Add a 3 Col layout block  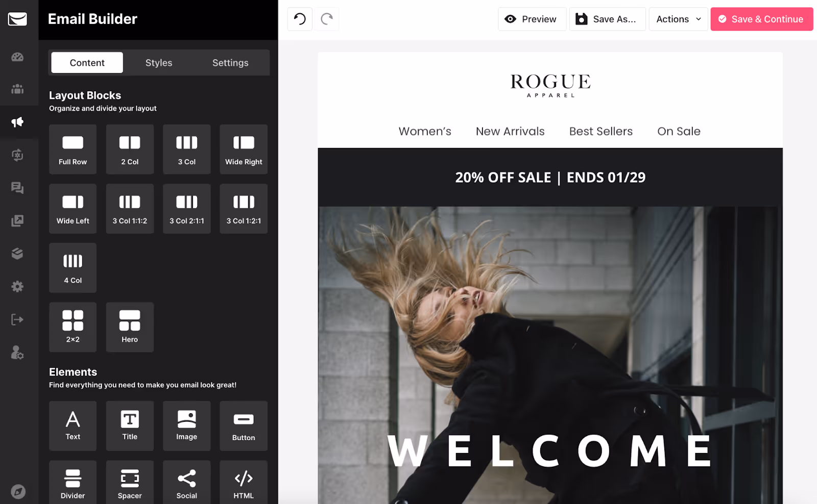coord(187,149)
